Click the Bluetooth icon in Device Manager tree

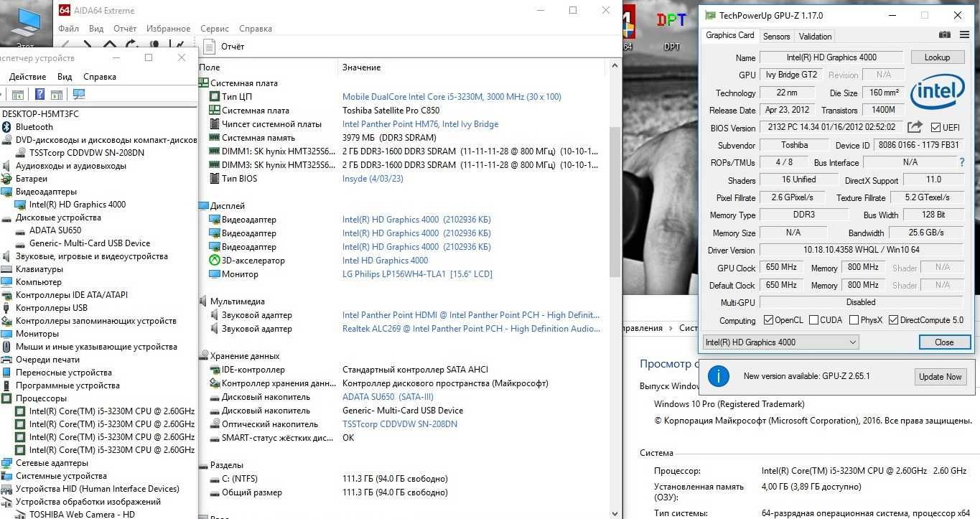7,127
